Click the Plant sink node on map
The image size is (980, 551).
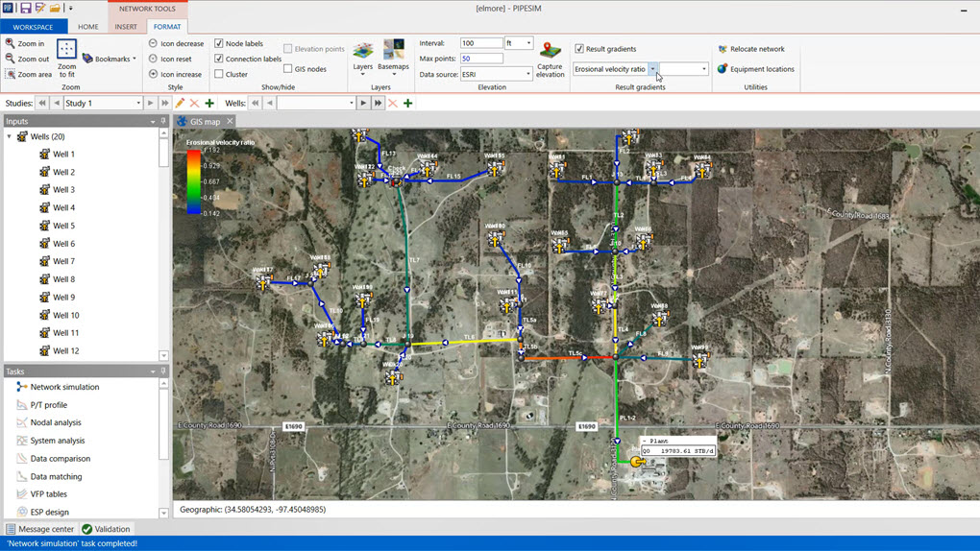click(637, 462)
